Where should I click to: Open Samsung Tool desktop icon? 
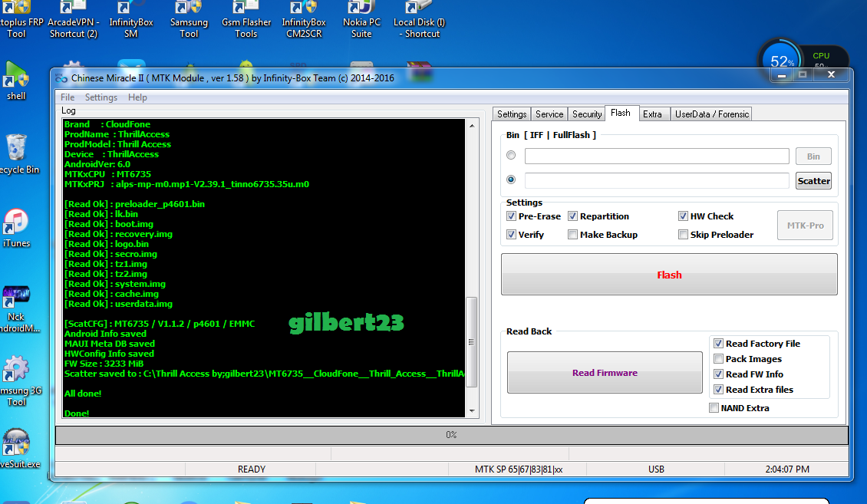[x=189, y=20]
